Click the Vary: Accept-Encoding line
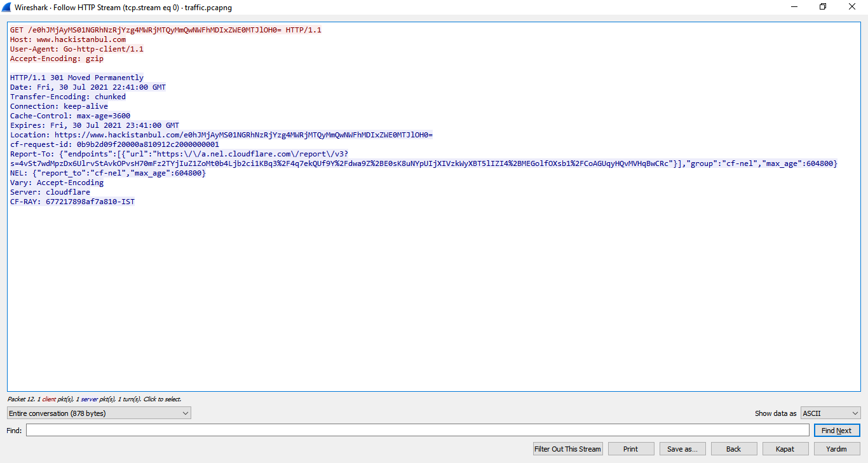The width and height of the screenshot is (868, 463). (x=57, y=183)
